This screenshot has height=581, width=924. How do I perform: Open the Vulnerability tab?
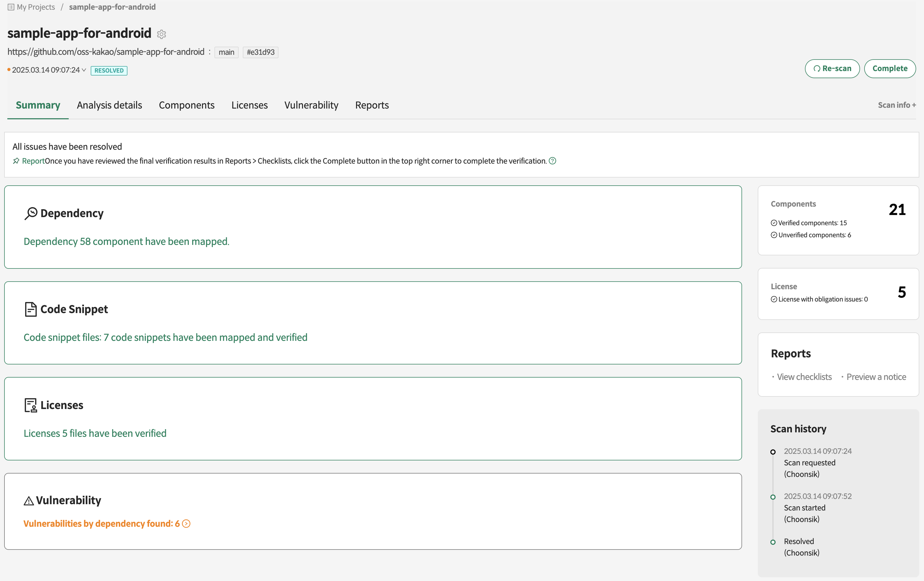pyautogui.click(x=311, y=105)
